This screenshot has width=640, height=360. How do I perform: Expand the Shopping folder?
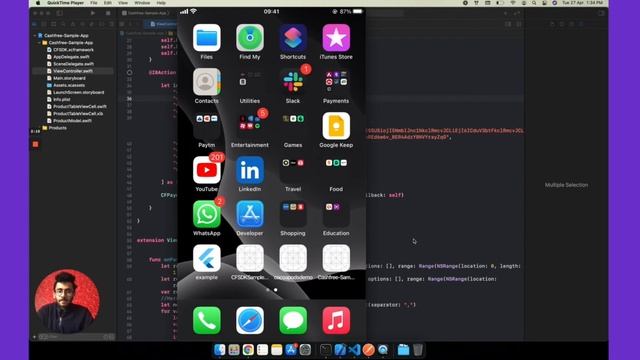tap(293, 214)
